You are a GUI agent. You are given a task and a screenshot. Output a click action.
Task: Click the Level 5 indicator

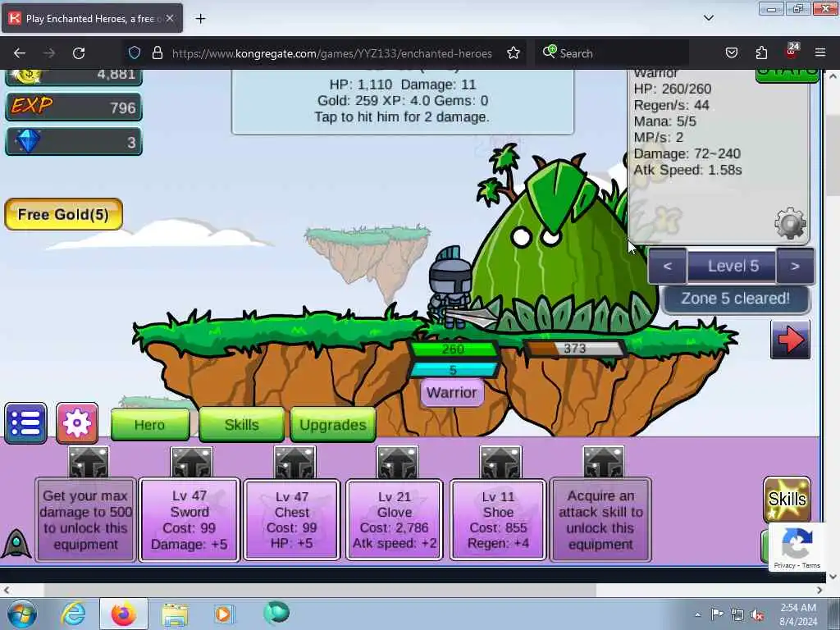click(732, 266)
